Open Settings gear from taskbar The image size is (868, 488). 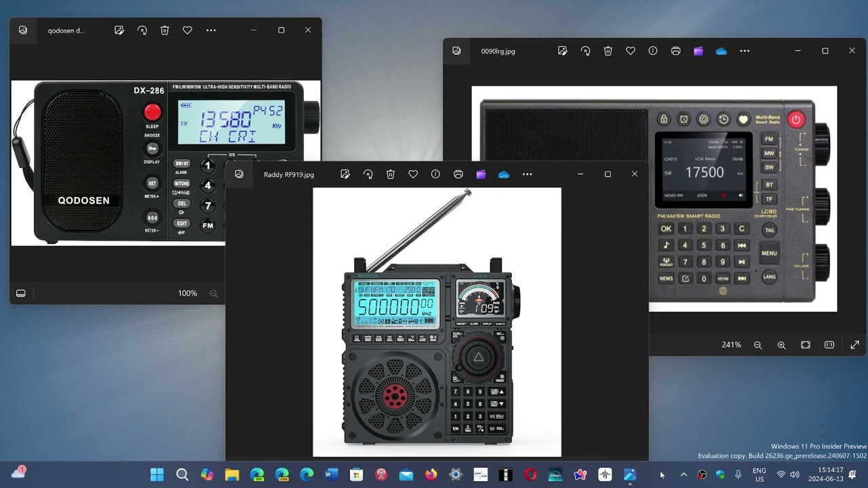coord(456,474)
